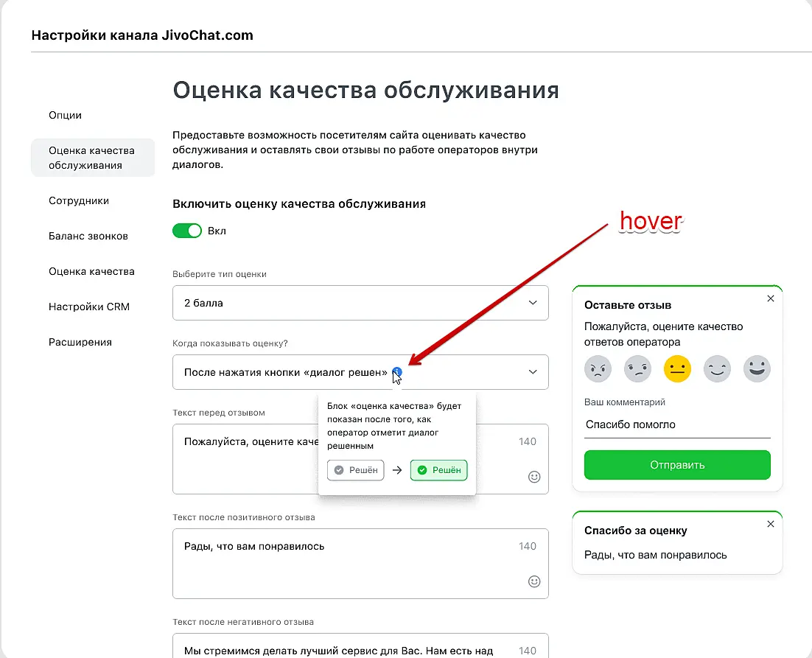812x658 pixels.
Task: Open the «диалог решен» timing dropdown
Action: point(360,372)
